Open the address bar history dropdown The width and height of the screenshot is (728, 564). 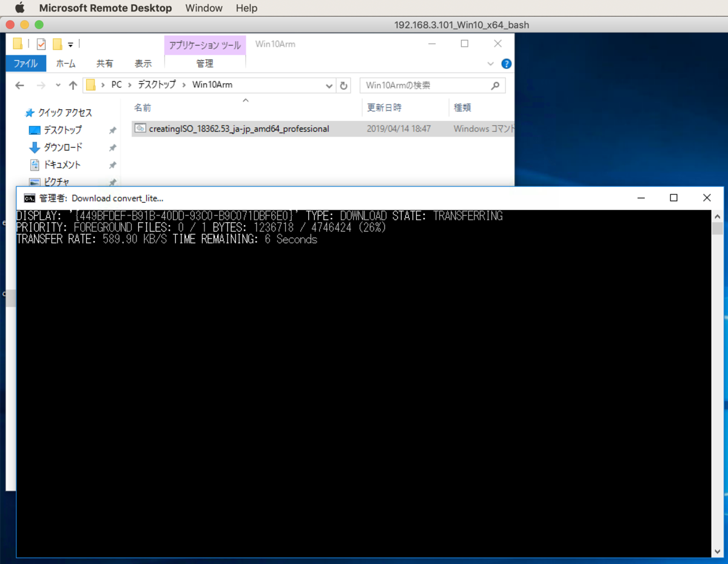(329, 86)
